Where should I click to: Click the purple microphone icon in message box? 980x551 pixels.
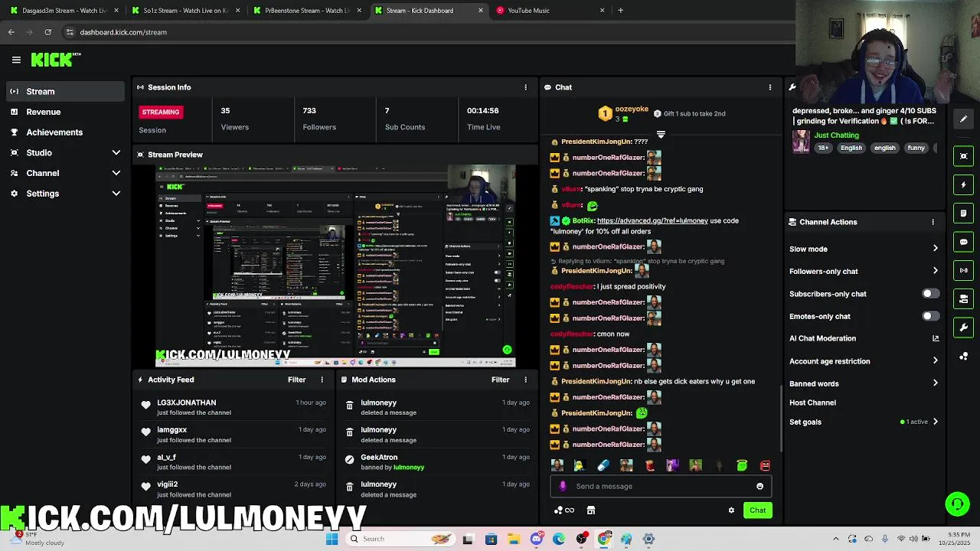point(563,486)
